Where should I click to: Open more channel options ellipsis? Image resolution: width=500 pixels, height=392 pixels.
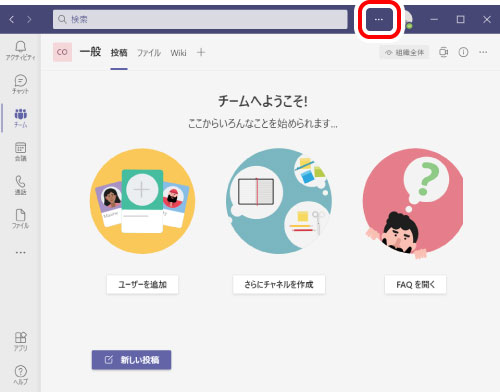coord(483,52)
